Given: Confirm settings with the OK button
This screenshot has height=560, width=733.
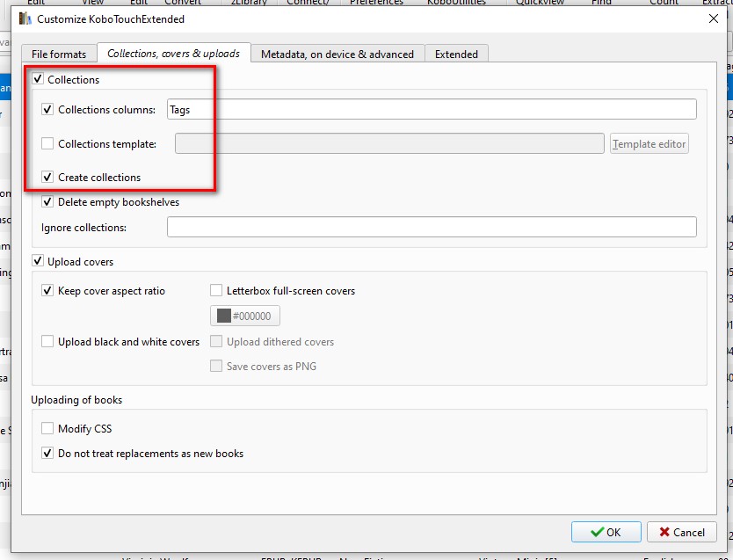Looking at the screenshot, I should click(606, 532).
